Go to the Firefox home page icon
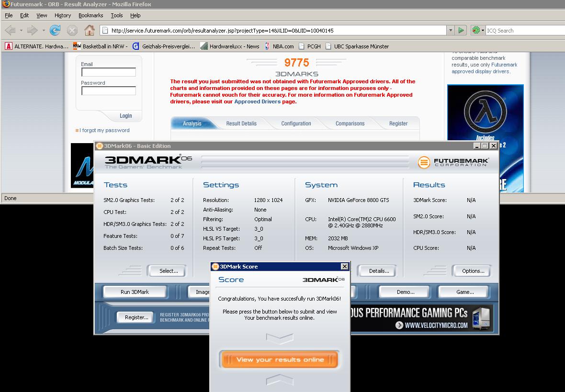565x392 pixels. pos(90,30)
